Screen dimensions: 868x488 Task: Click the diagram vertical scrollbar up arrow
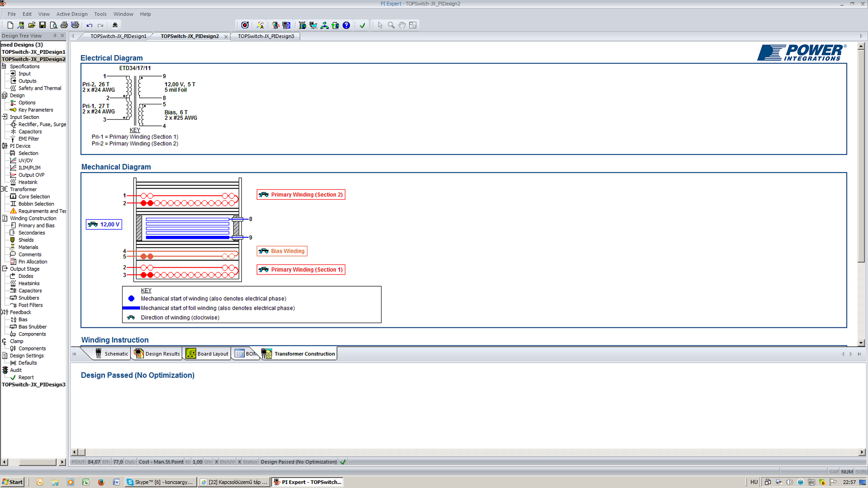pos(861,46)
